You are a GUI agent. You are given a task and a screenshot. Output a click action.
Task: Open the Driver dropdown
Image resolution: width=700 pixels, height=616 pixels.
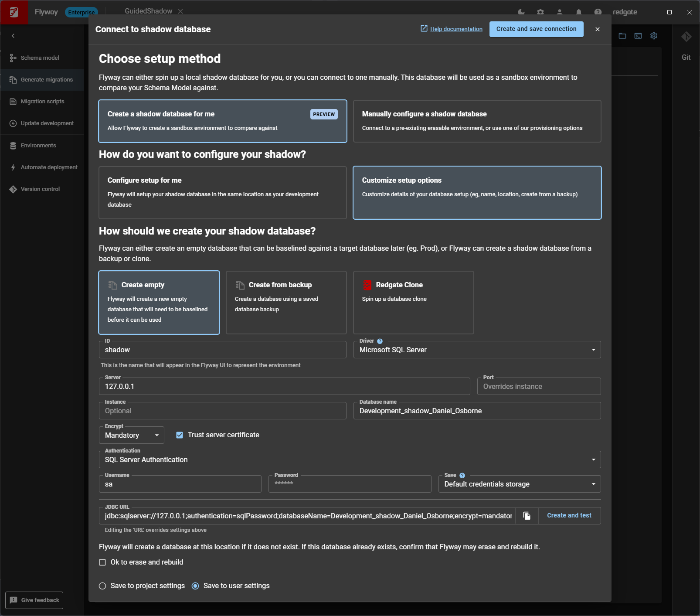(x=593, y=349)
